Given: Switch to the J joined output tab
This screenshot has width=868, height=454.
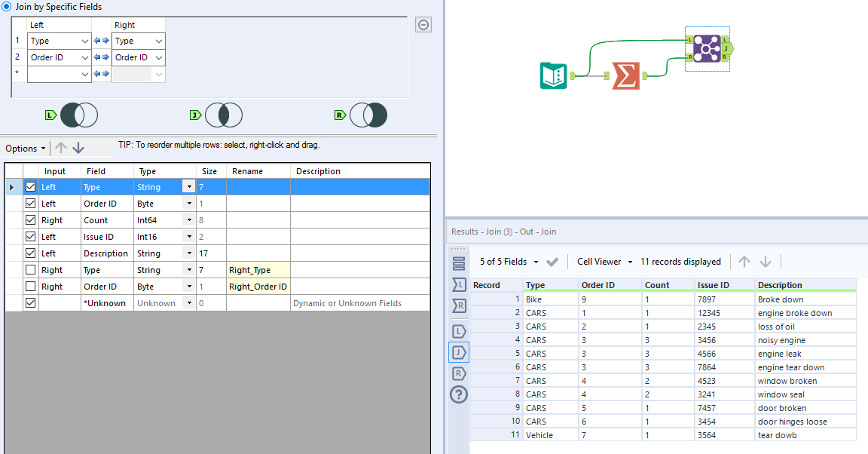Looking at the screenshot, I should 459,351.
